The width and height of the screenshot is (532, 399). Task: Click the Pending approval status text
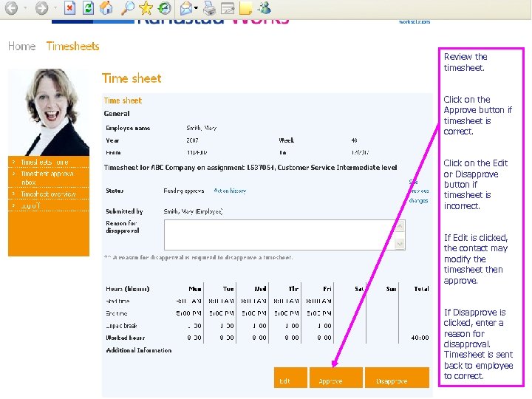pyautogui.click(x=183, y=191)
